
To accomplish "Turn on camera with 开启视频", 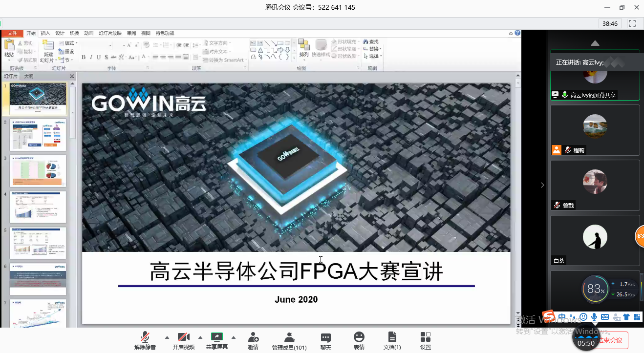I will click(x=184, y=341).
